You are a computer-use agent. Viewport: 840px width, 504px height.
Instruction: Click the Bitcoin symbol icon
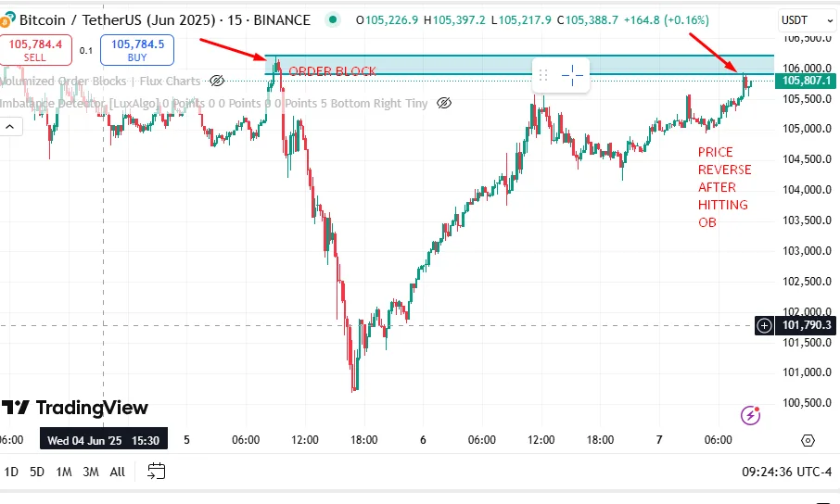click(x=8, y=19)
